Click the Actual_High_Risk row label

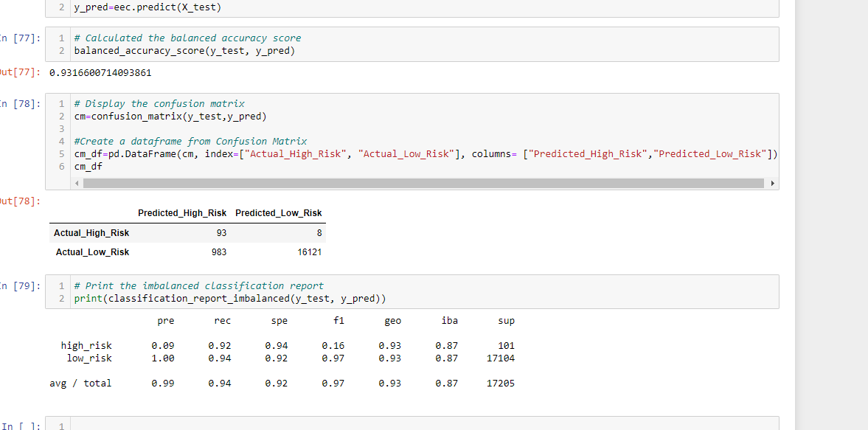(x=91, y=233)
